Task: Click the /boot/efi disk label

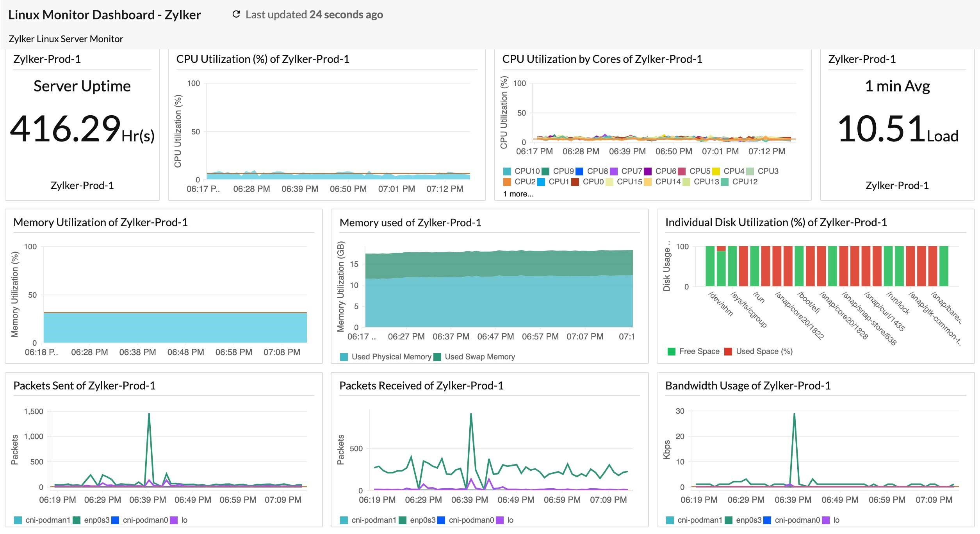Action: 809,302
